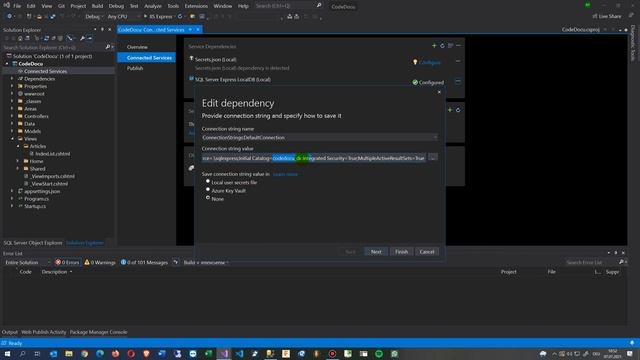Viewport: 640px width, 360px height.
Task: Toggle the Messages filter in Error List
Action: coord(144,262)
